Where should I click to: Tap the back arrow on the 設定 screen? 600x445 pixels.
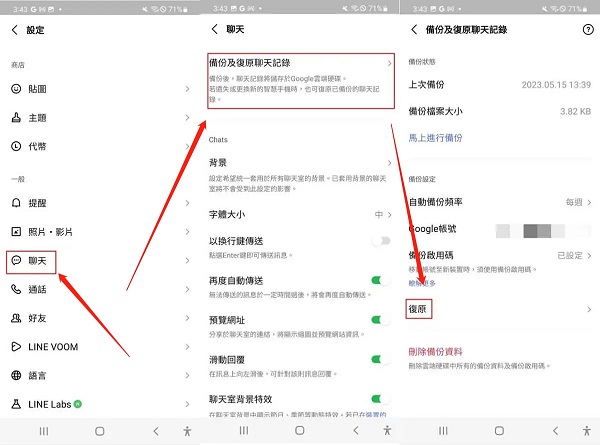15,30
